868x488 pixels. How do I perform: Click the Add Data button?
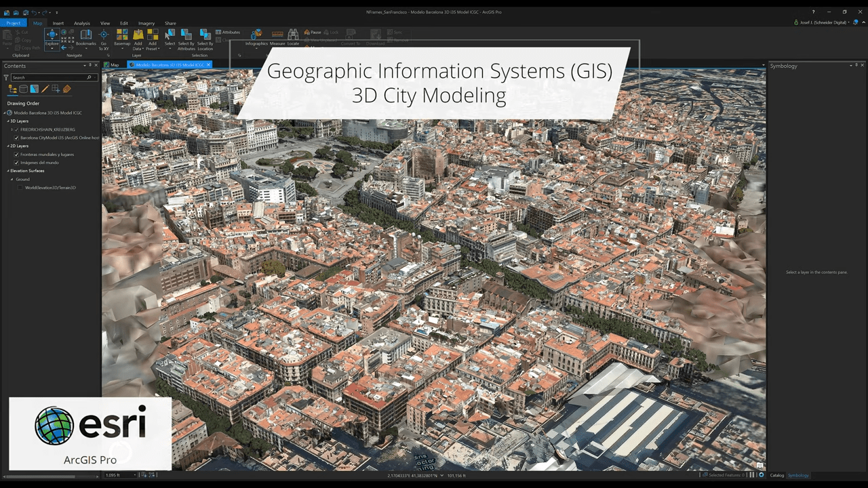tap(138, 40)
